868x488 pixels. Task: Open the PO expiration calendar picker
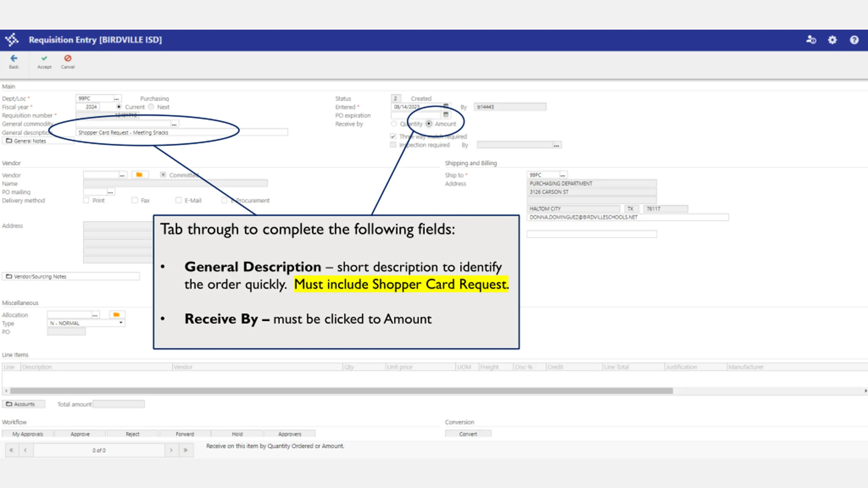[446, 115]
